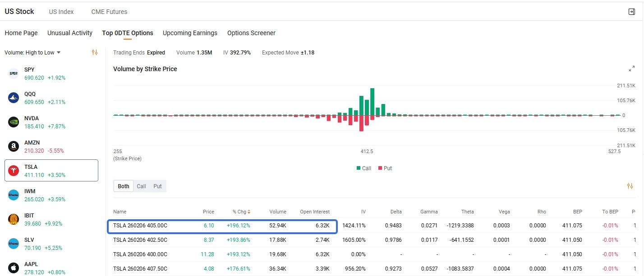This screenshot has height=276, width=644.
Task: Expand the Volume by Strike Price chart
Action: click(631, 69)
